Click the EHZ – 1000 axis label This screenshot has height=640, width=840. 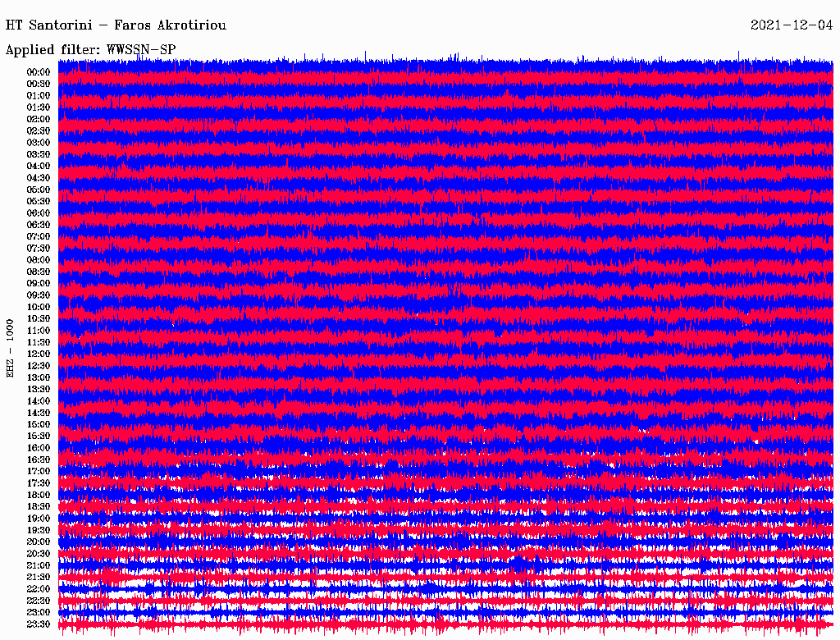tap(10, 349)
